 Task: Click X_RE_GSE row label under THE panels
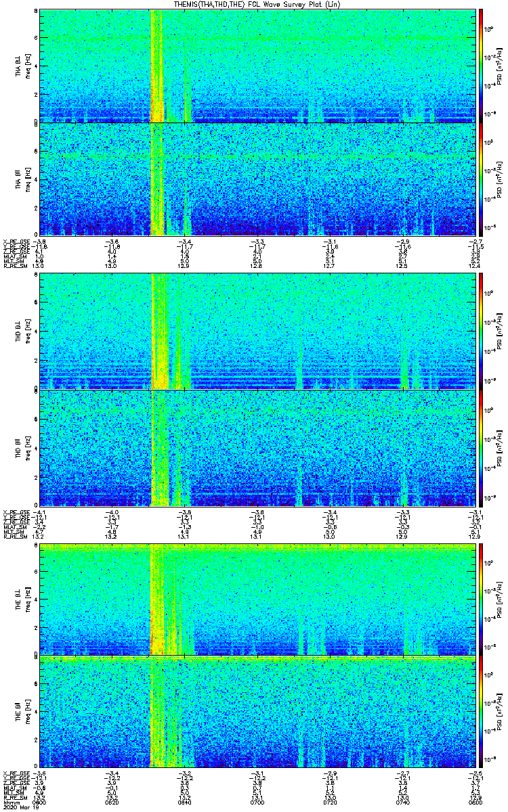pyautogui.click(x=16, y=773)
